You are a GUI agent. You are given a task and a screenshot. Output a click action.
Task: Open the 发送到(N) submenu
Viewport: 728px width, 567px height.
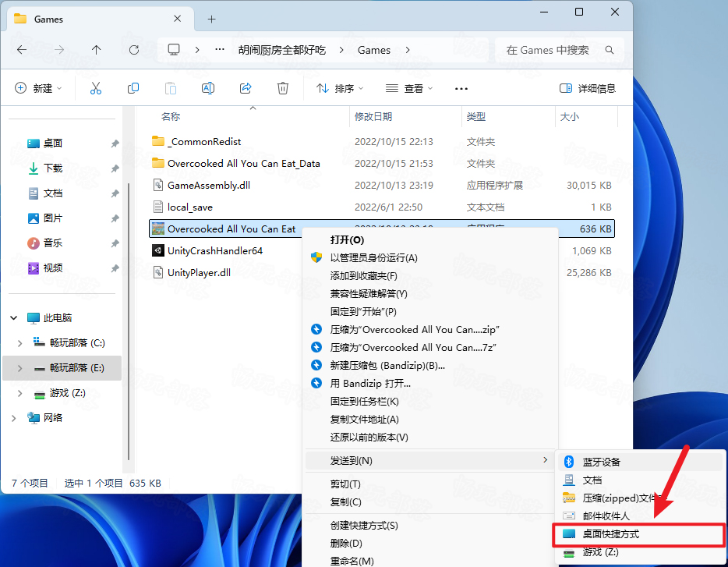coord(430,461)
